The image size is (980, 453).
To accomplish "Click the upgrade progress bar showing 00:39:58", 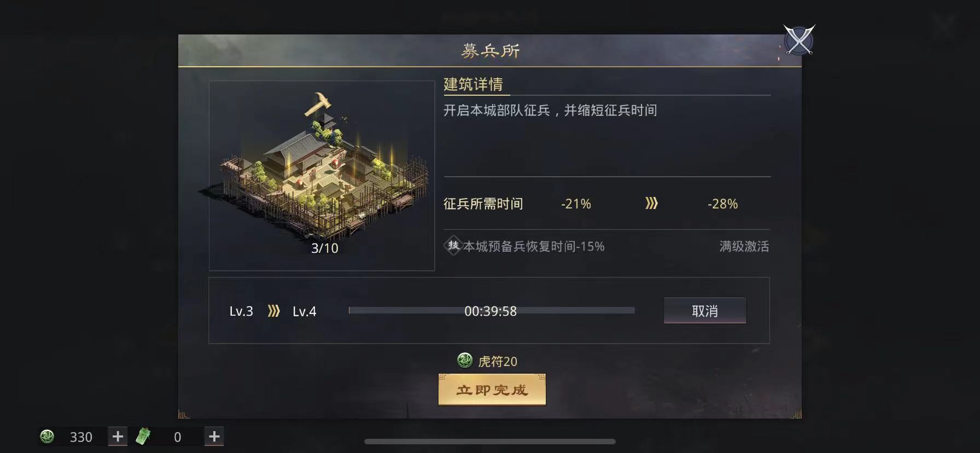I will click(492, 311).
